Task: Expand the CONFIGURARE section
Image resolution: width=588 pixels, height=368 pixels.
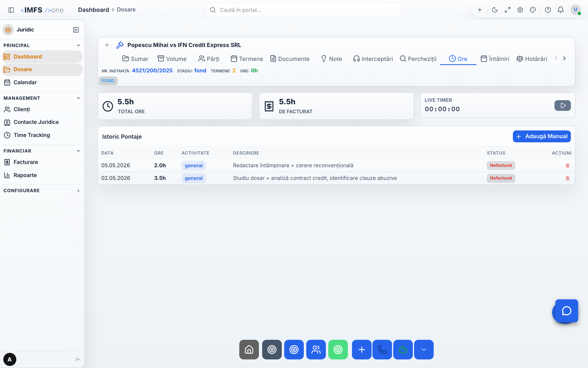Action: click(x=78, y=191)
